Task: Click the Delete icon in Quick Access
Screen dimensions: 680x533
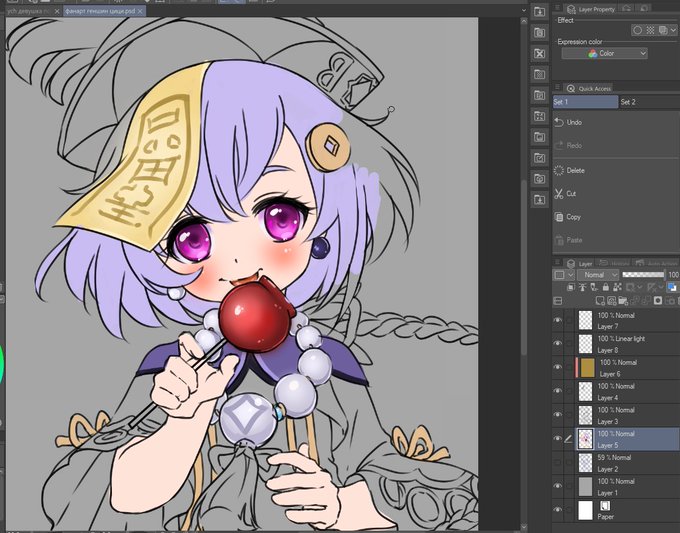Action: (x=559, y=170)
